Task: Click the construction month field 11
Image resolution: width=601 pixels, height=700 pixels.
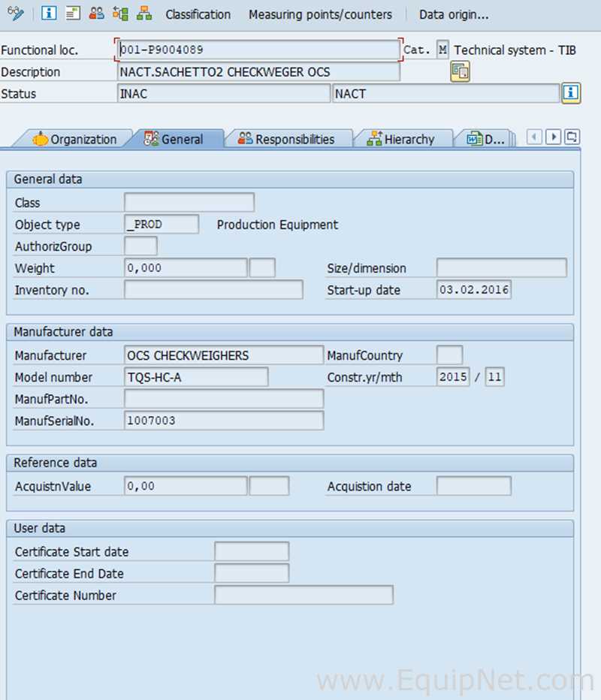Action: [495, 377]
